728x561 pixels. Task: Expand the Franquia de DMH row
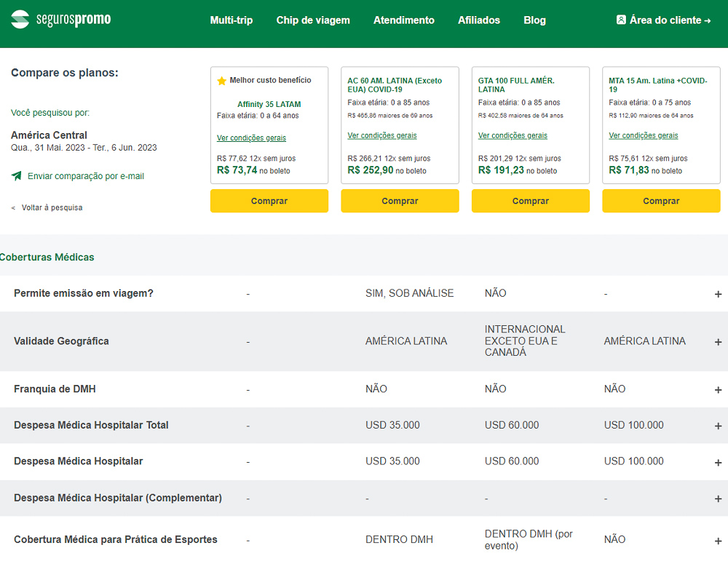[718, 390]
